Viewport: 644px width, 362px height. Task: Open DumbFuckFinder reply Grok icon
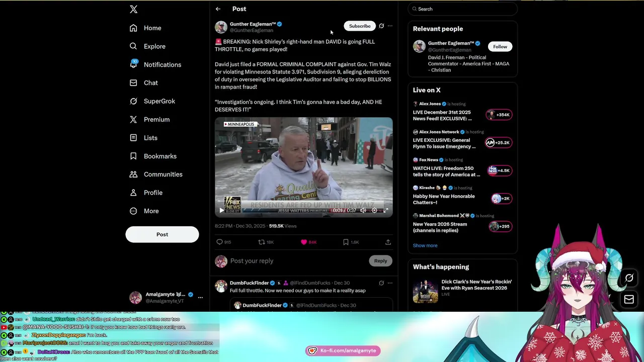(x=381, y=283)
